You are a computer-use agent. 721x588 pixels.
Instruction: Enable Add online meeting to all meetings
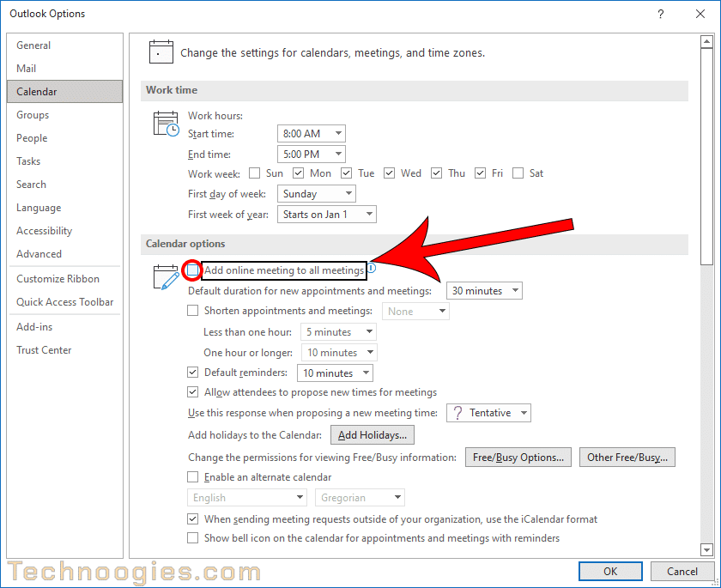pyautogui.click(x=193, y=270)
